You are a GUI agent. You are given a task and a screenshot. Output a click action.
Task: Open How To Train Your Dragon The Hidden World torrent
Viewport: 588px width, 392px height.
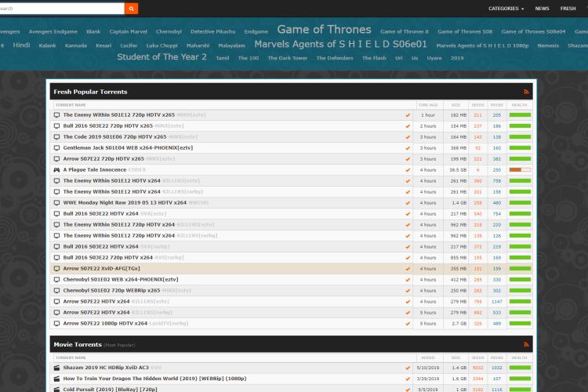pos(154,379)
